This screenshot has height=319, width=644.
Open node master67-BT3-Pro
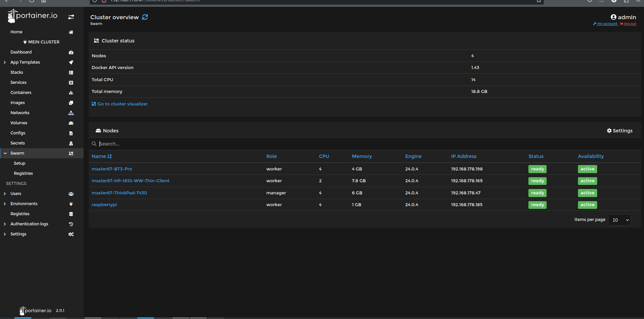tap(112, 169)
